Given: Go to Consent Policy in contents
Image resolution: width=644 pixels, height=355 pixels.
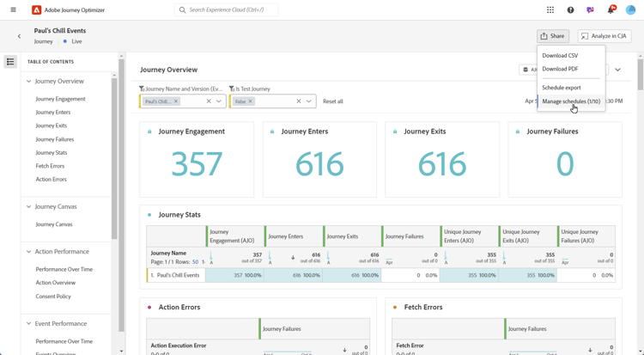Looking at the screenshot, I should (53, 297).
